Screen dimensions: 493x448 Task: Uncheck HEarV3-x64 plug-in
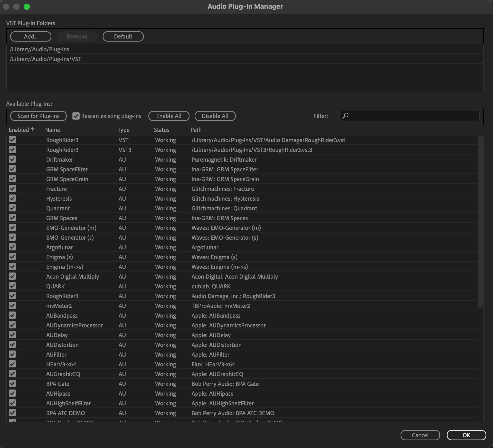(12, 364)
